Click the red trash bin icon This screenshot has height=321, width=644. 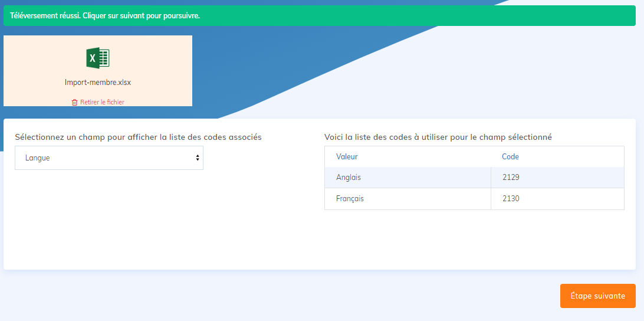click(x=74, y=102)
